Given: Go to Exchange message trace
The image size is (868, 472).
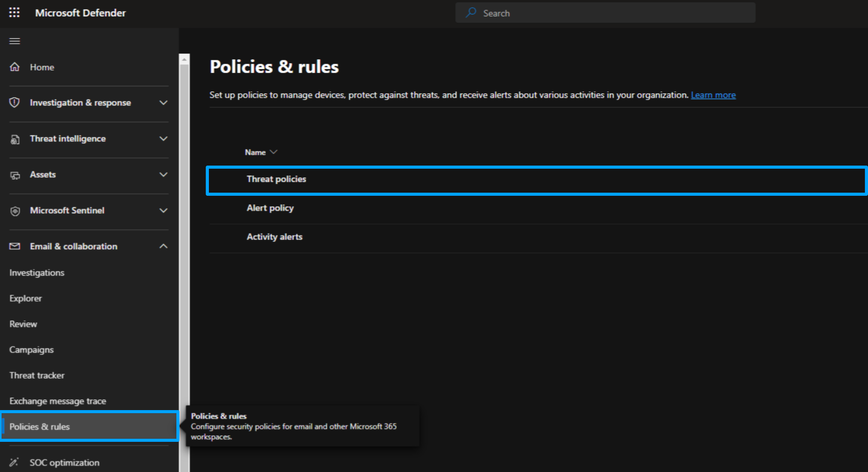Looking at the screenshot, I should pyautogui.click(x=58, y=401).
